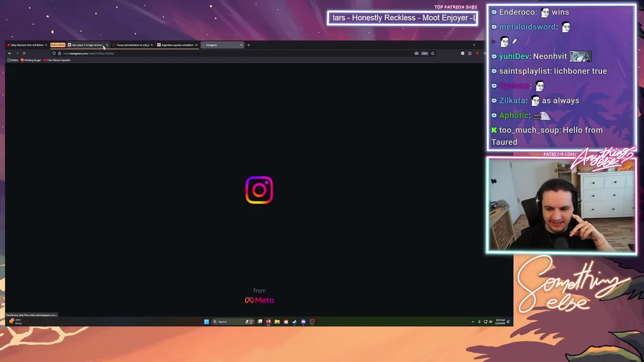
Task: Click the red ad blocker extension icon
Action: 477,53
